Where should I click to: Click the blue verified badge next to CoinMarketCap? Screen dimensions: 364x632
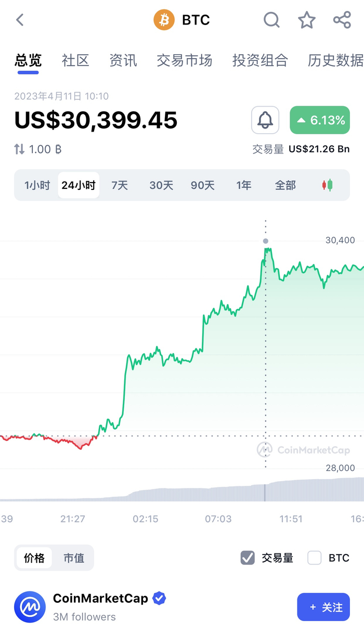click(159, 598)
